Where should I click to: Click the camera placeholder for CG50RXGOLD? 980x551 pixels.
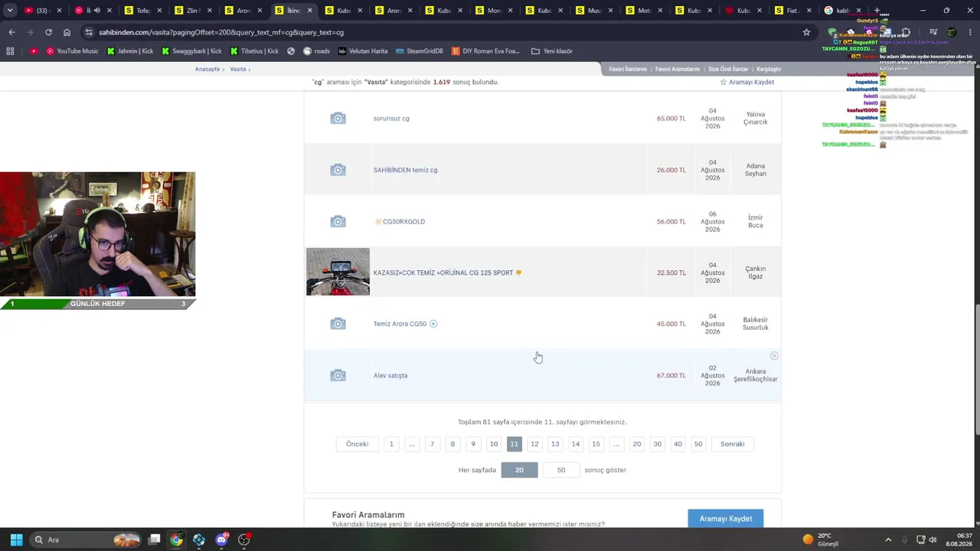coord(338,222)
